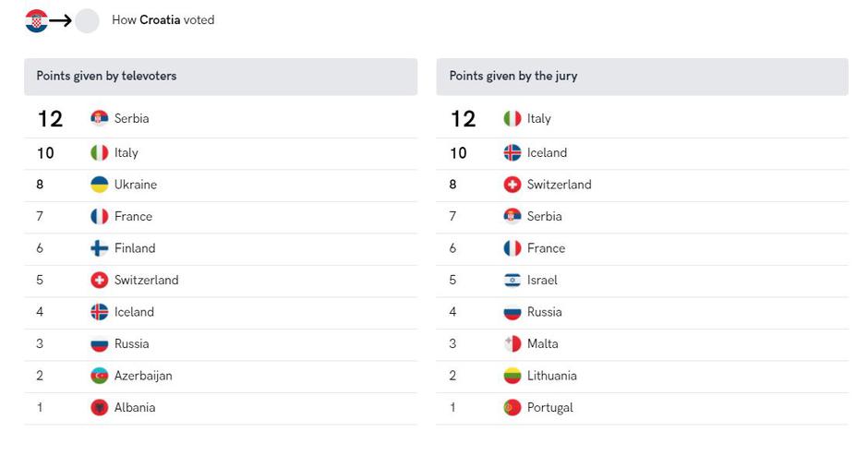Click Russia name in televoters list
868x456 pixels.
[131, 343]
